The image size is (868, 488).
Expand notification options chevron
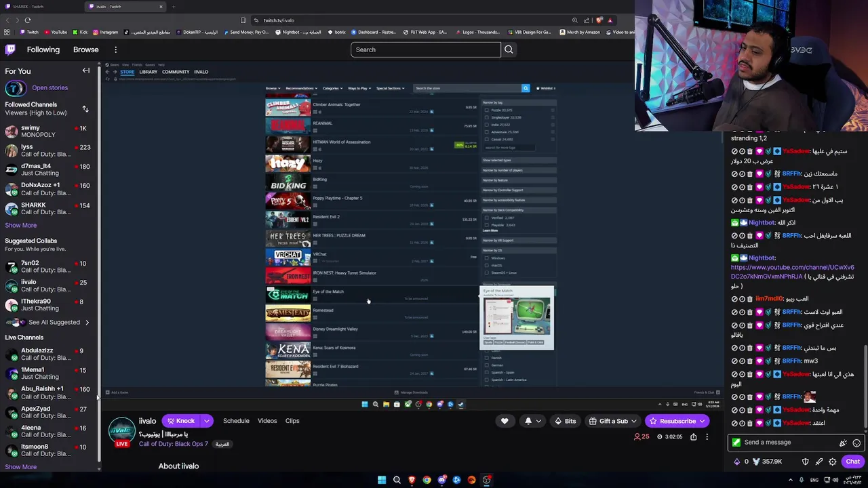pyautogui.click(x=538, y=421)
